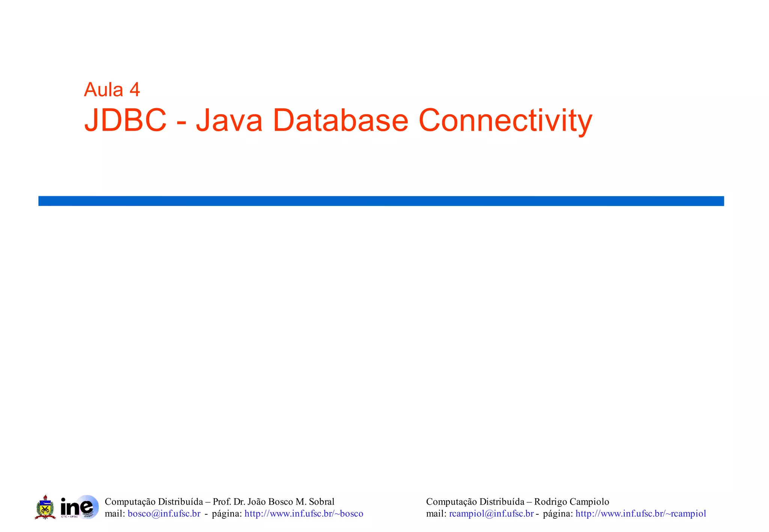Screen dimensions: 769x532
Task: Click the UFSC coat of arms crest
Action: (x=45, y=507)
